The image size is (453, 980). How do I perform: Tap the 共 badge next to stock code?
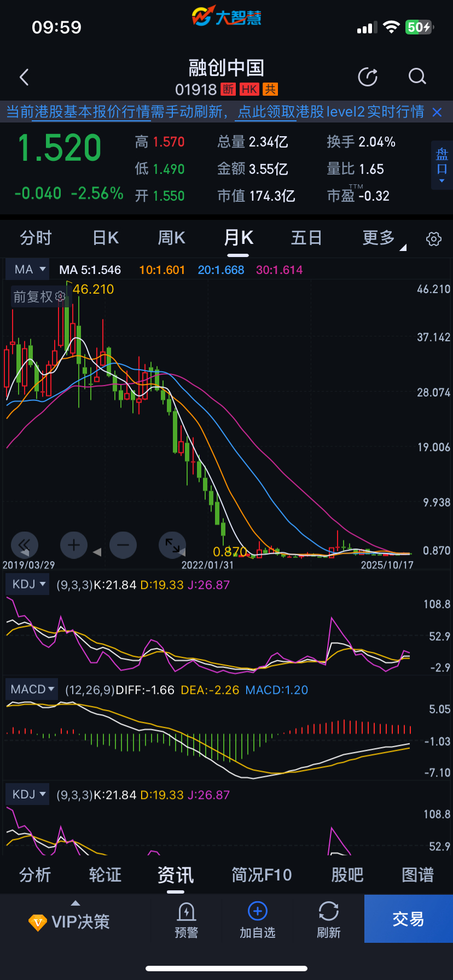click(x=270, y=89)
